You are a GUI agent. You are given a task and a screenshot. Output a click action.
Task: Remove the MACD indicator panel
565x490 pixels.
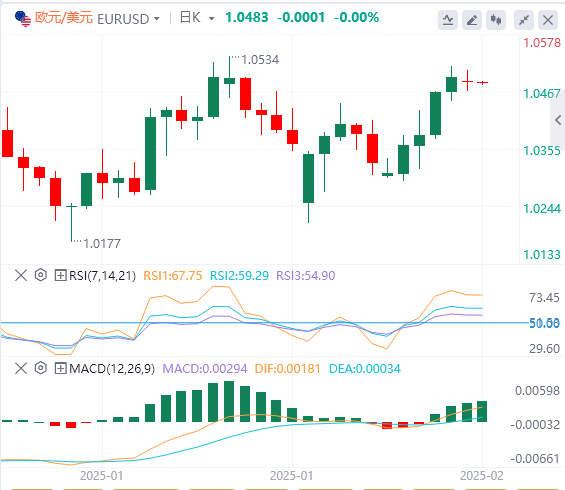point(21,368)
